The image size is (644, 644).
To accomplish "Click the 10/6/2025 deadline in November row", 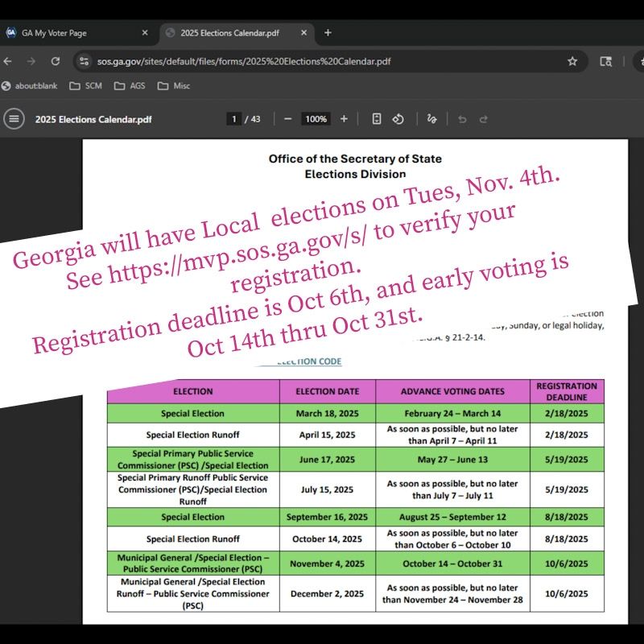I will [x=567, y=563].
